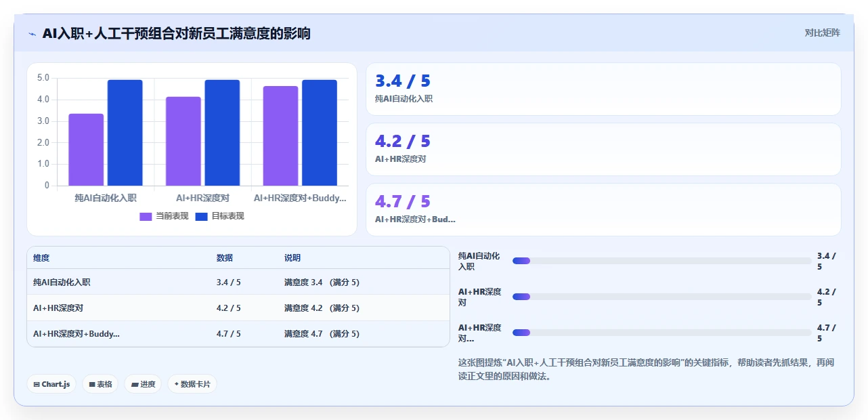Click the lightning icon beside the card title
Image resolution: width=868 pixels, height=420 pixels.
(x=32, y=34)
